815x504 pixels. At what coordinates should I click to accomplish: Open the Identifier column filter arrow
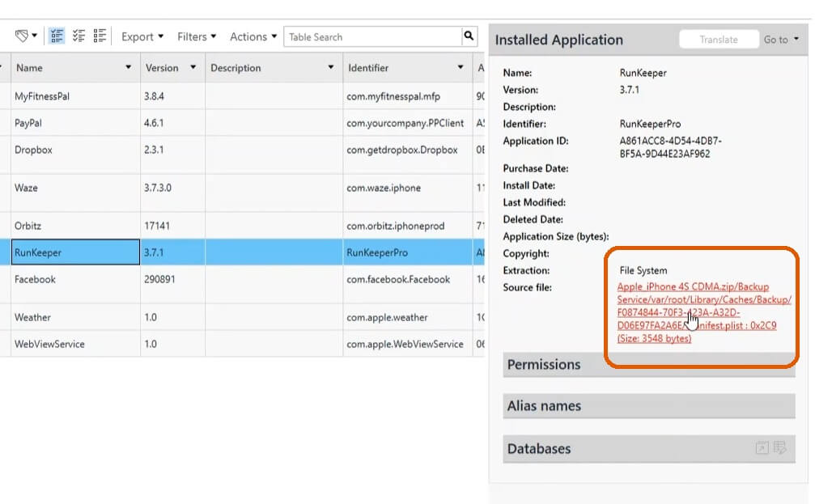(461, 68)
